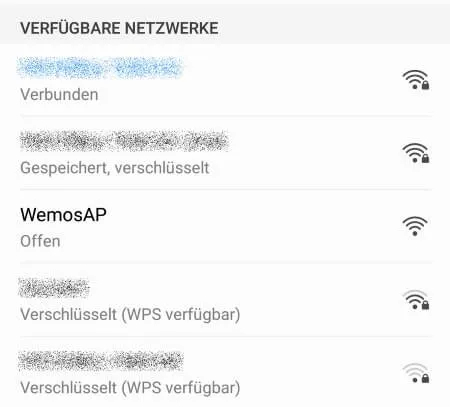Tap the locked Wi-Fi icon of the saved network

pos(415,153)
